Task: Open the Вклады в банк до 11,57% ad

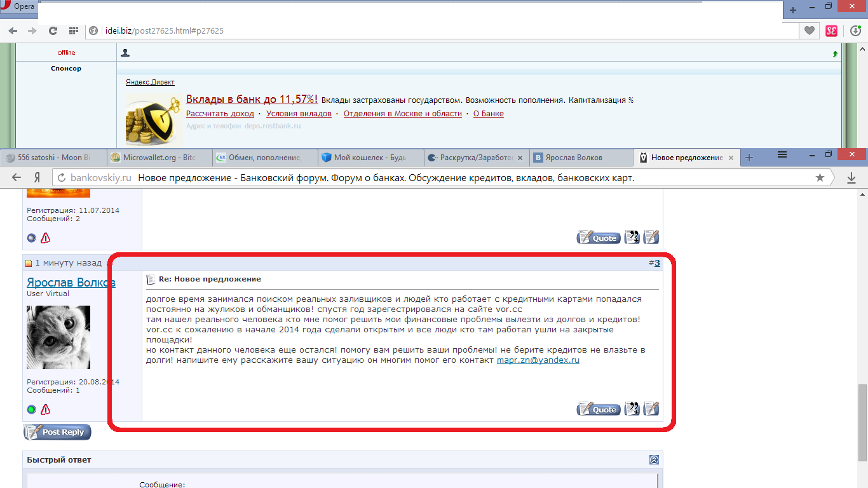Action: pos(252,100)
